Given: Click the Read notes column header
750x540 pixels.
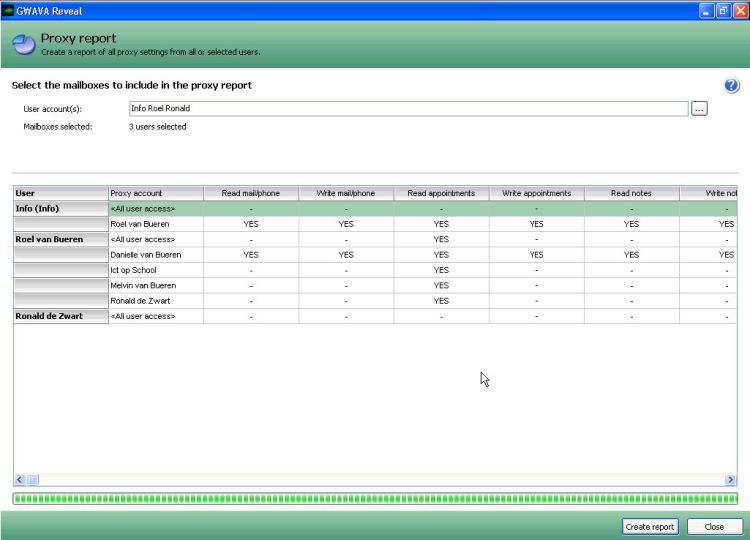Looking at the screenshot, I should tap(631, 193).
